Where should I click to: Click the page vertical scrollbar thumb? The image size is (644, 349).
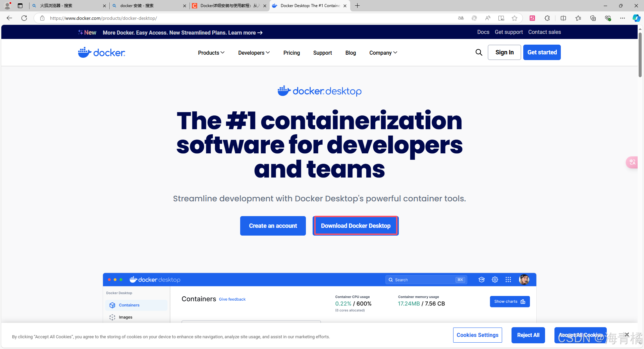point(640,54)
